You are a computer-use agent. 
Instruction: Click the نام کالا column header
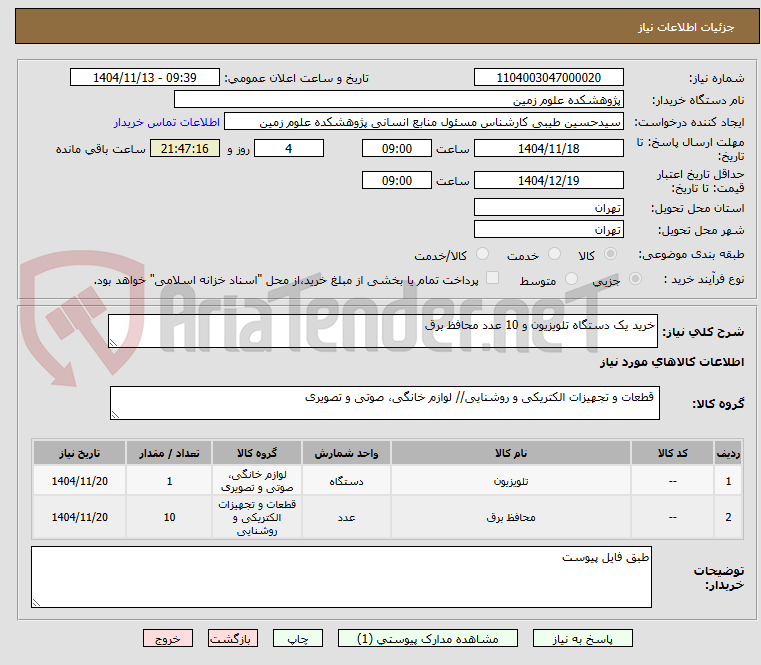pos(511,453)
